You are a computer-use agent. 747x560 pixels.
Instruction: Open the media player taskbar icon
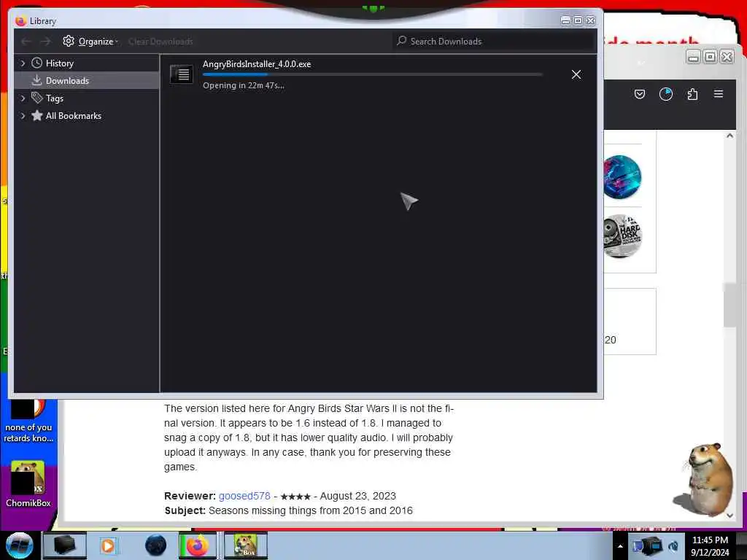tap(108, 545)
